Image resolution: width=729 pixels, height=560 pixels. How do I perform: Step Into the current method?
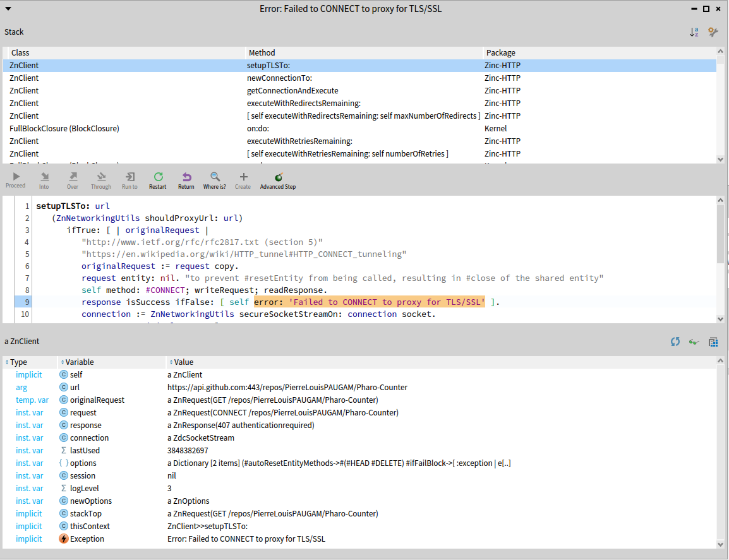click(x=44, y=181)
